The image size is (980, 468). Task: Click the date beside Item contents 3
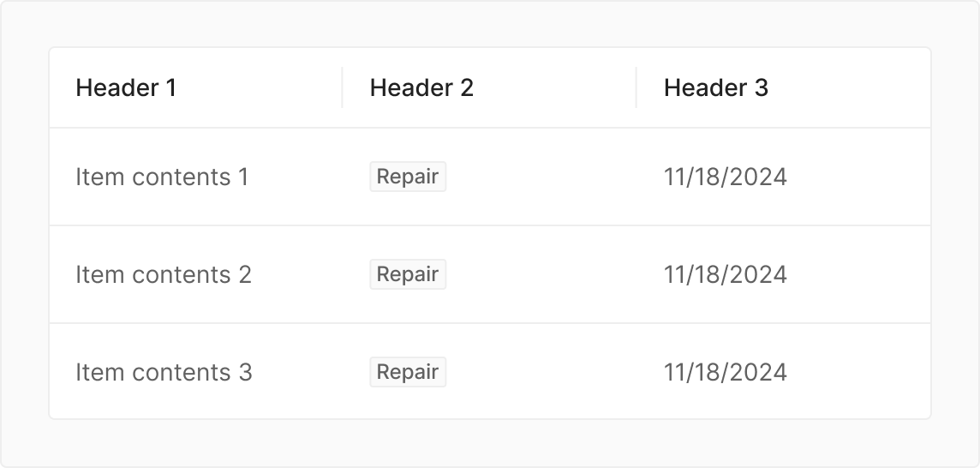pyautogui.click(x=725, y=373)
